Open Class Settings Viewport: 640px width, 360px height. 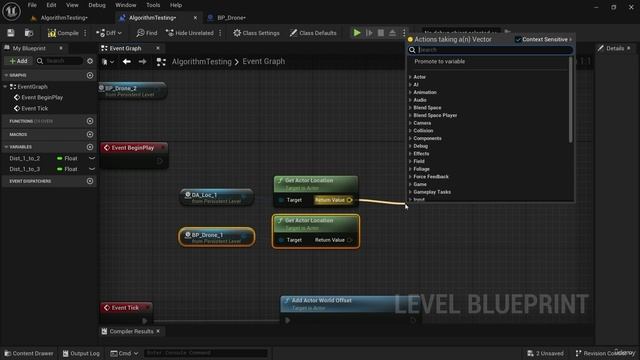[256, 33]
